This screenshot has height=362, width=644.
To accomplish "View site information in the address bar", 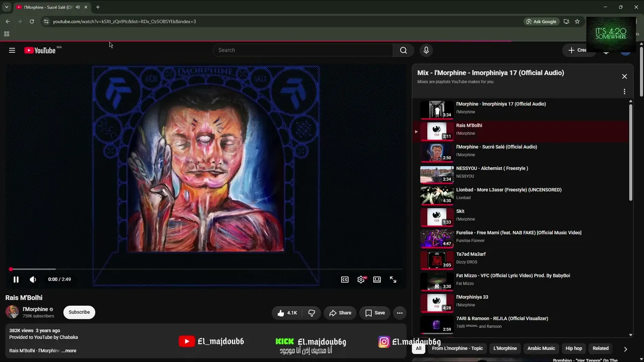I will tap(46, 22).
